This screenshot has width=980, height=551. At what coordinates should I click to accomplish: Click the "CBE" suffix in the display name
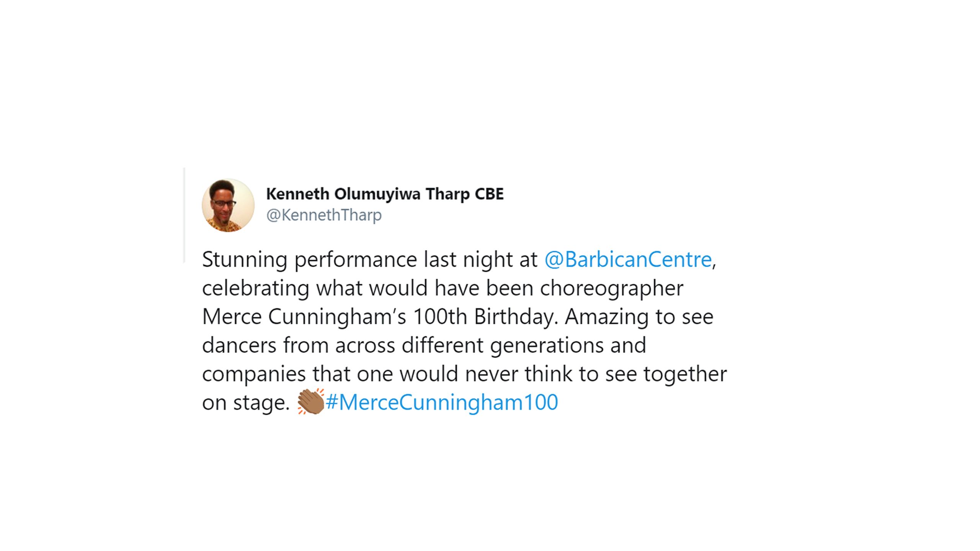click(x=489, y=194)
